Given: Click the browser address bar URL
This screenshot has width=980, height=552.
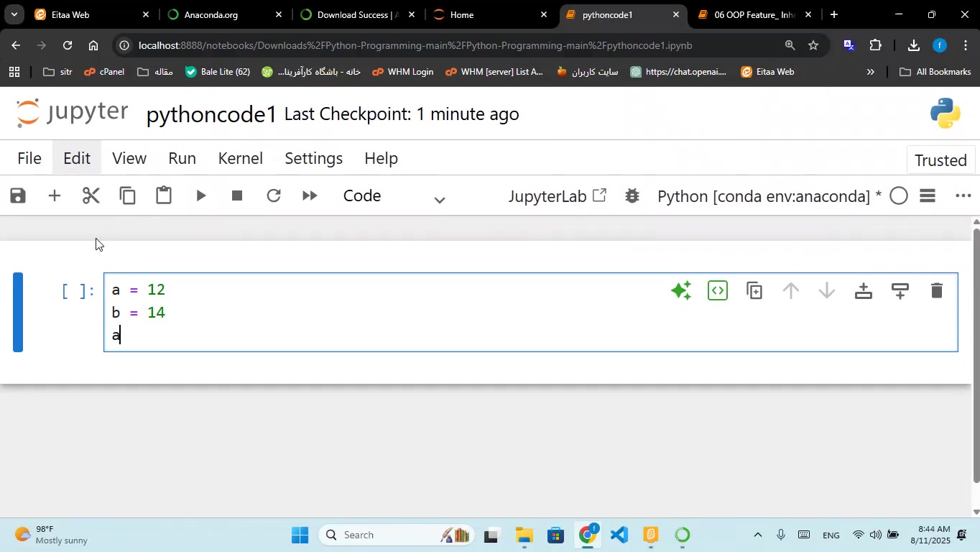Looking at the screenshot, I should 415,45.
